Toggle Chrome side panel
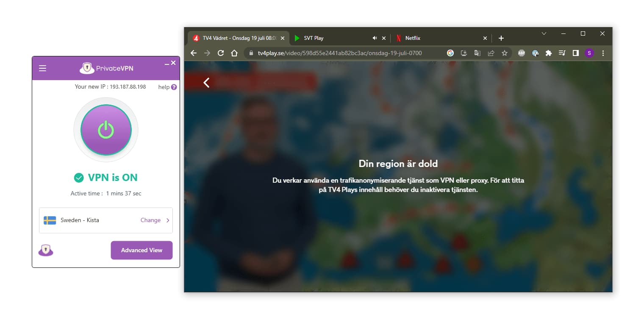644x320 pixels. point(576,53)
